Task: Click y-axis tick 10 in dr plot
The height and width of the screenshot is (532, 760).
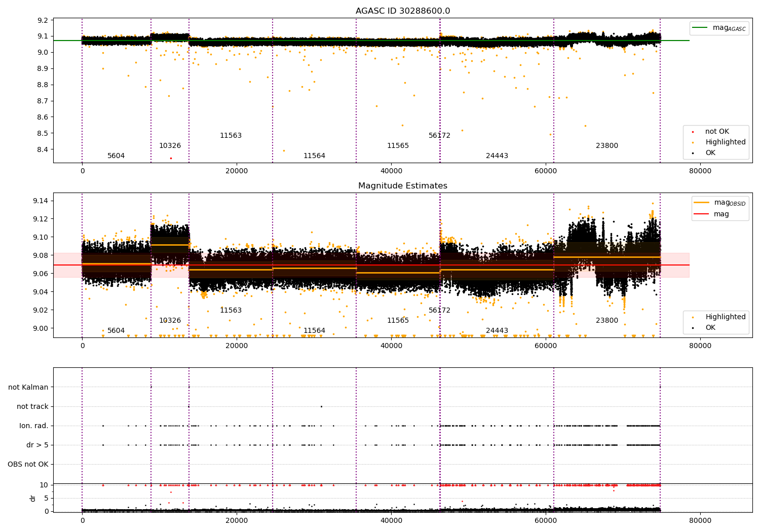Action: tap(44, 485)
